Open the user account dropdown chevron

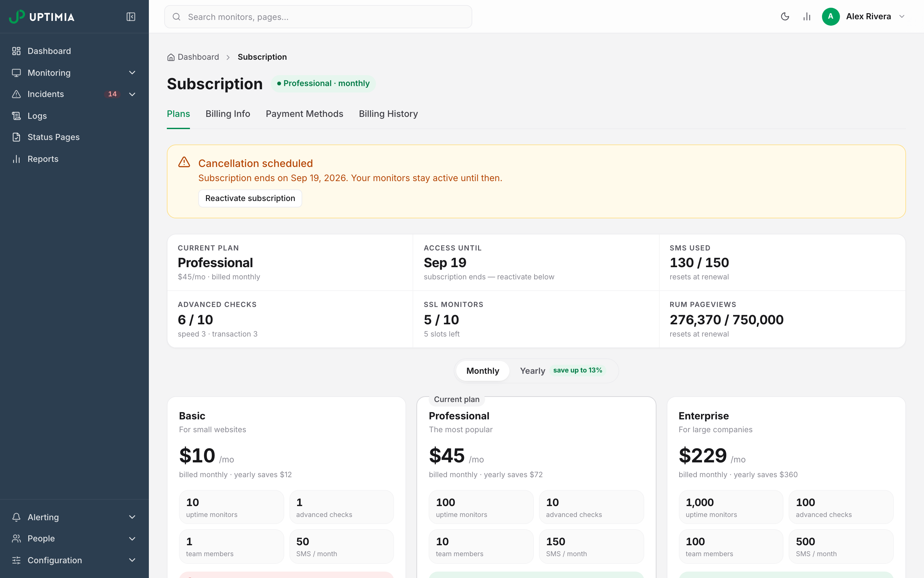click(x=902, y=16)
